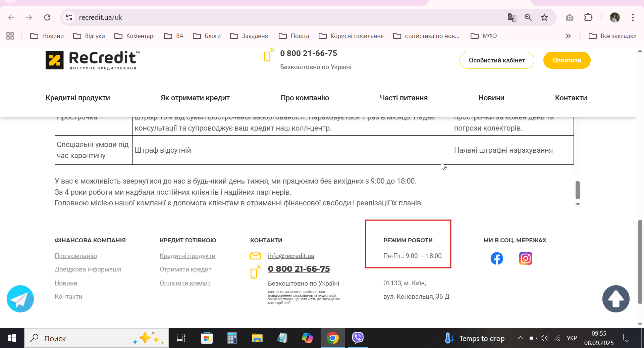Open Chrome three-dot menu
644x348 pixels.
pos(633,17)
